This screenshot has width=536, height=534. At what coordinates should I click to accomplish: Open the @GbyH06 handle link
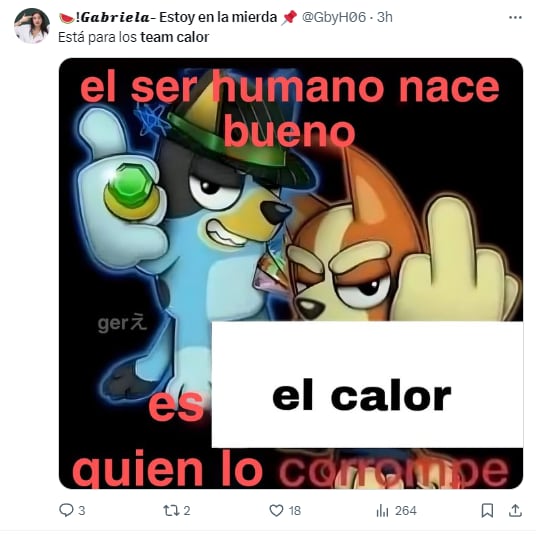(334, 17)
